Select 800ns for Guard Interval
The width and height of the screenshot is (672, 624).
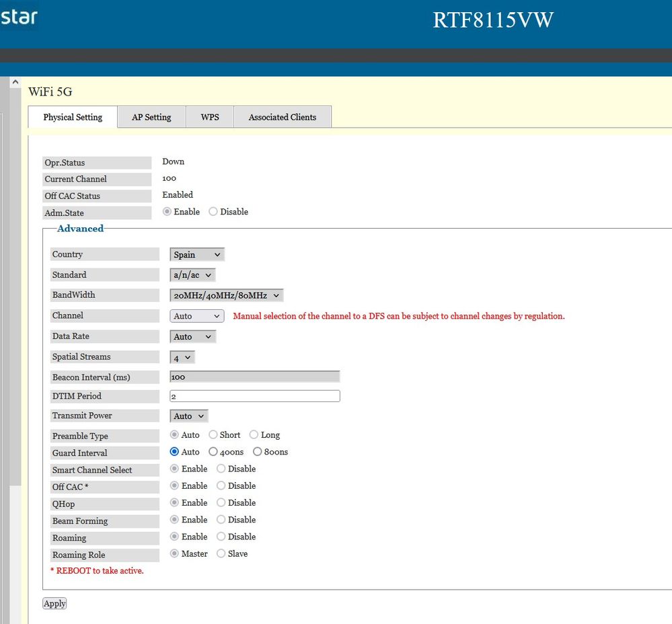(x=258, y=452)
